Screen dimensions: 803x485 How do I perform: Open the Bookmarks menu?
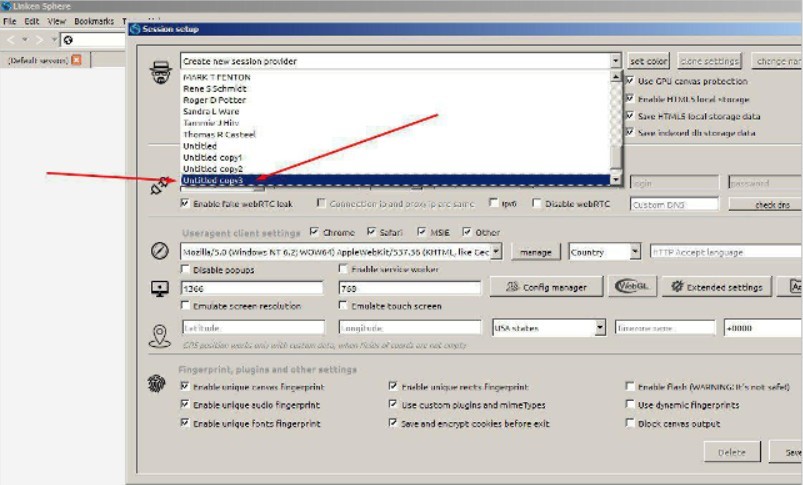(93, 21)
